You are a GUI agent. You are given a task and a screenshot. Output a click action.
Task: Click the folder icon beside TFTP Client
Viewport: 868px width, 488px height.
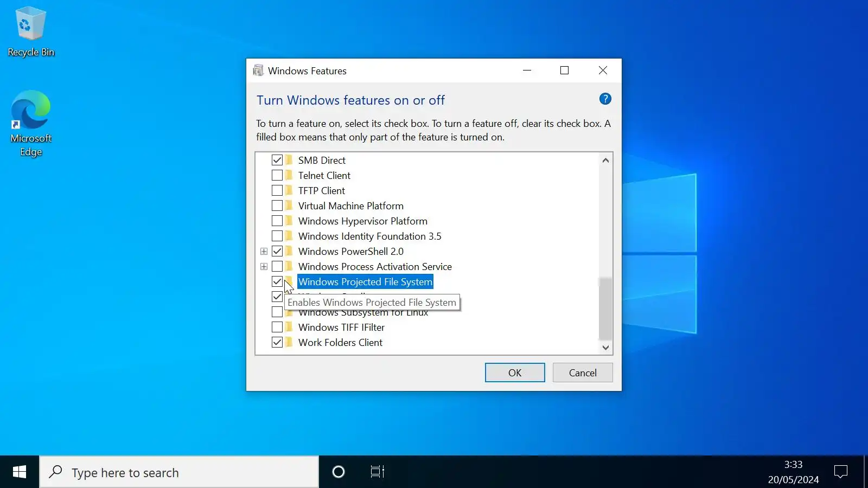(x=289, y=190)
